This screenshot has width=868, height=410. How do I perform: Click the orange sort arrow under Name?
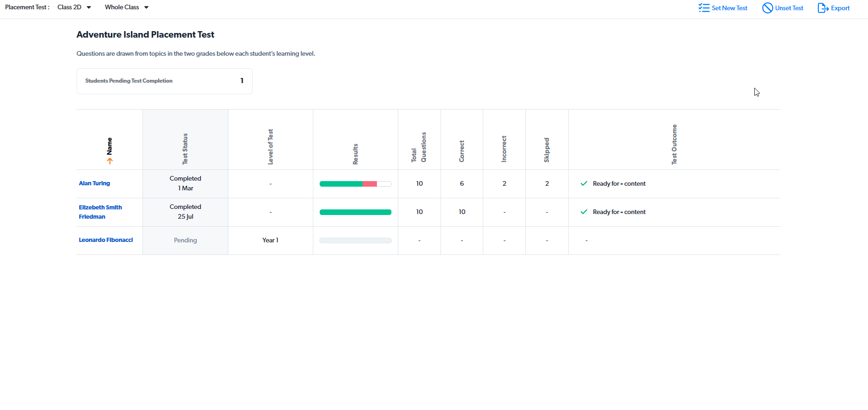(x=110, y=161)
